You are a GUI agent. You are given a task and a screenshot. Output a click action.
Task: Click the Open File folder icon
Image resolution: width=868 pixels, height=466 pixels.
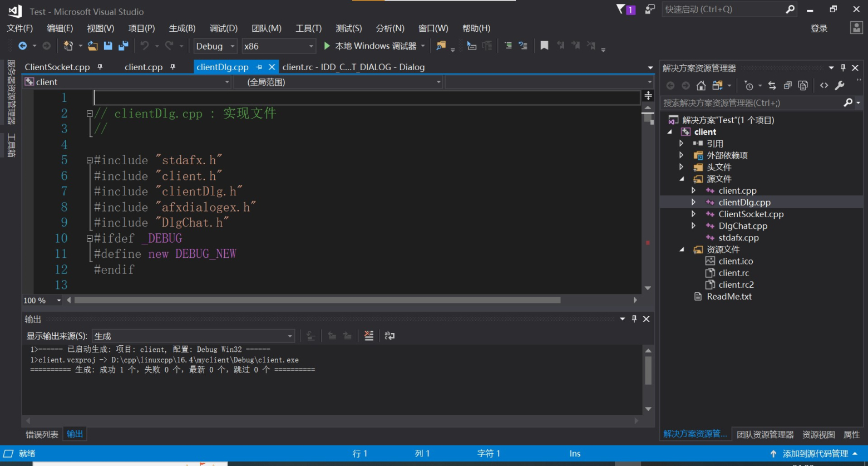pyautogui.click(x=92, y=46)
